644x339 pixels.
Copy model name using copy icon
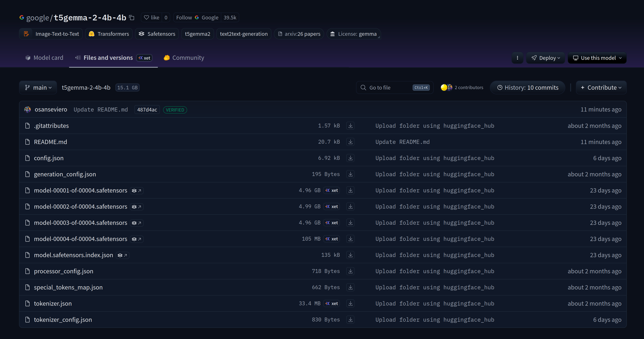(132, 18)
